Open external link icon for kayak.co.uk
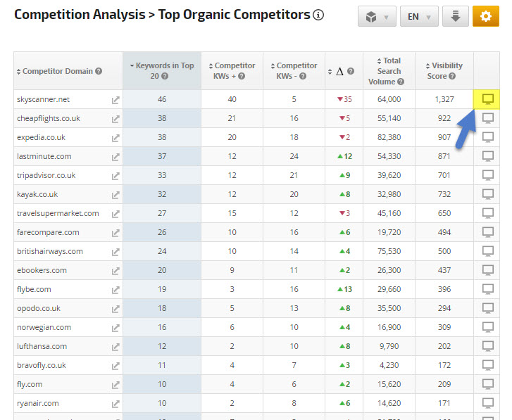Screen dimensions: 512x420 point(115,195)
